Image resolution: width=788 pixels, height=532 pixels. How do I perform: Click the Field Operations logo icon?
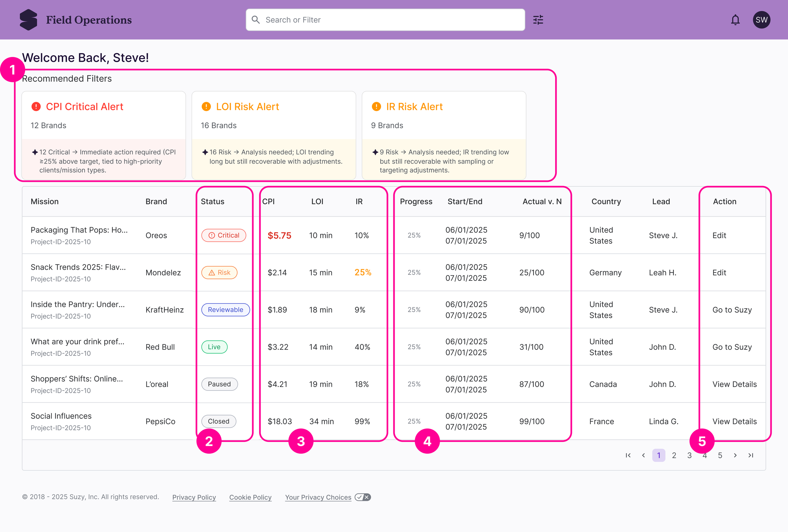(x=28, y=20)
